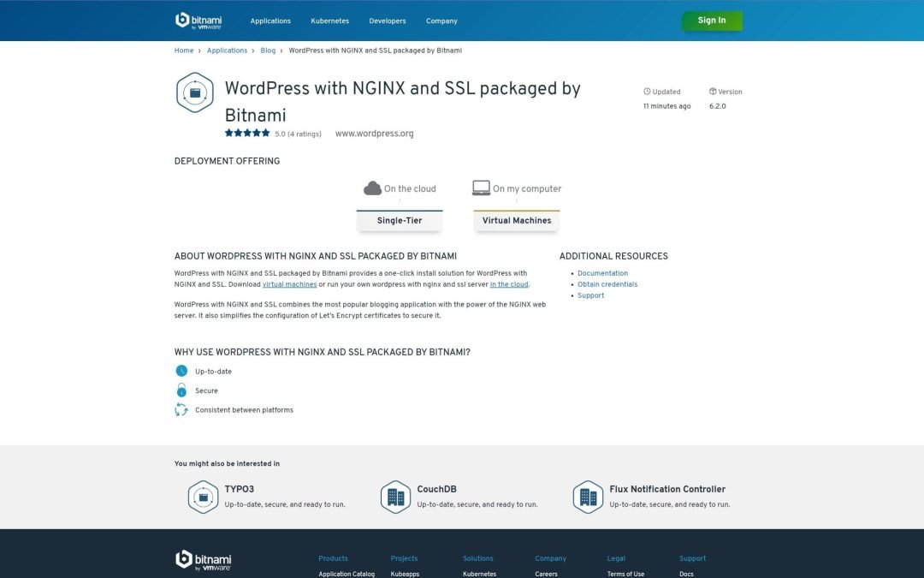The width and height of the screenshot is (924, 578).
Task: Open the CouchDB title link
Action: [436, 489]
